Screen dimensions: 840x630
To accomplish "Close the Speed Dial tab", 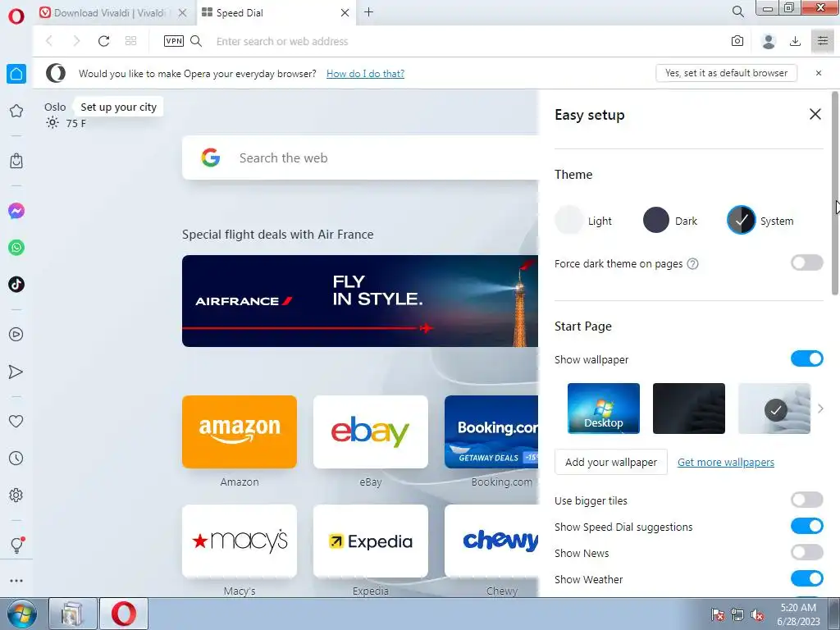I will (345, 13).
